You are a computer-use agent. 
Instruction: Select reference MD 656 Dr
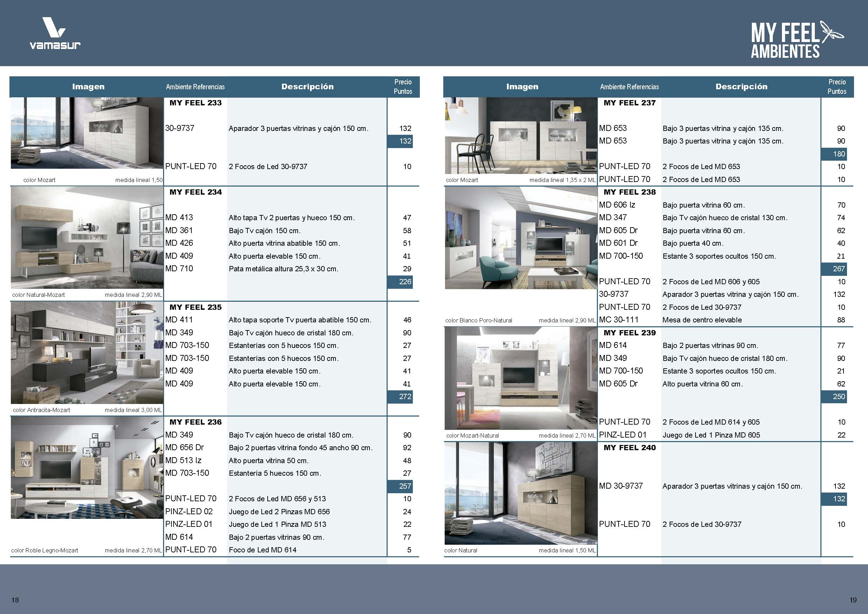(184, 447)
